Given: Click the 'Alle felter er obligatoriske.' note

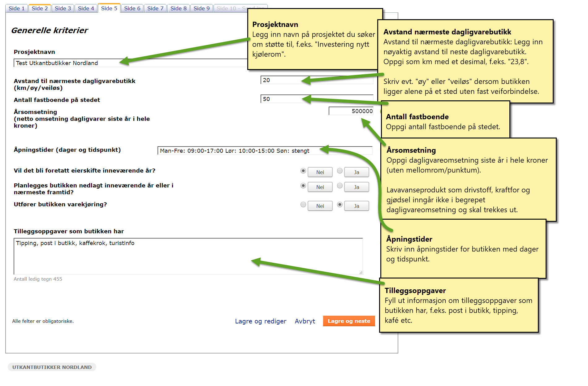Looking at the screenshot, I should [x=43, y=321].
